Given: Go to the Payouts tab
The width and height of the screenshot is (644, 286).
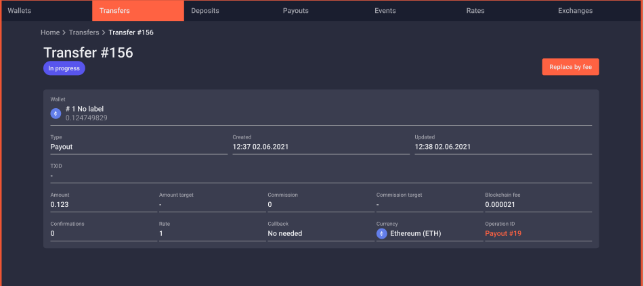Looking at the screenshot, I should (296, 11).
